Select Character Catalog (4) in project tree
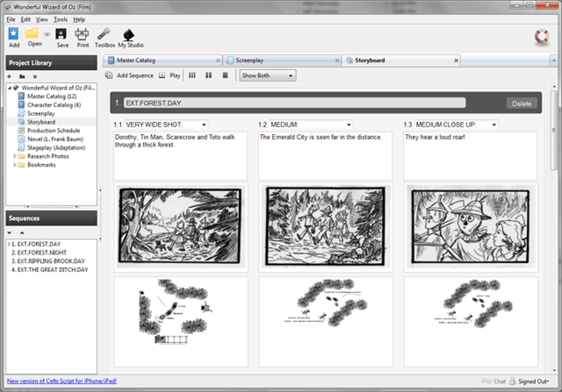 (54, 105)
